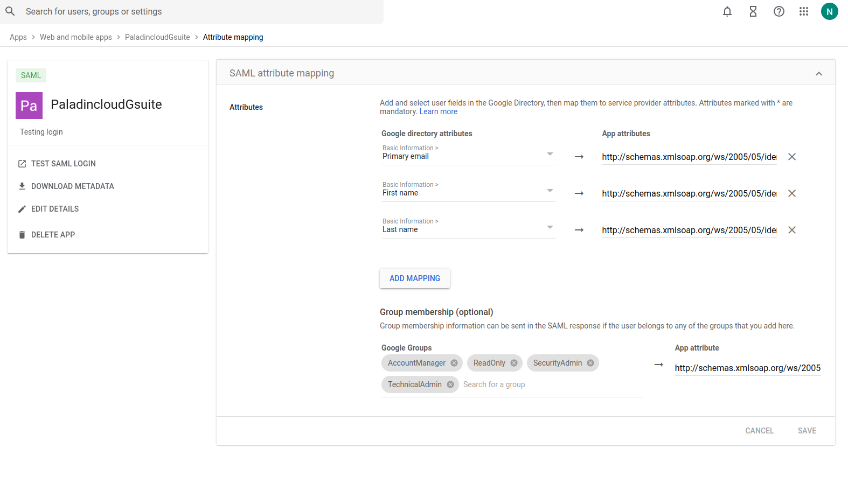Open the account avatar N
Viewport: 848px width, 504px height.
tap(830, 11)
